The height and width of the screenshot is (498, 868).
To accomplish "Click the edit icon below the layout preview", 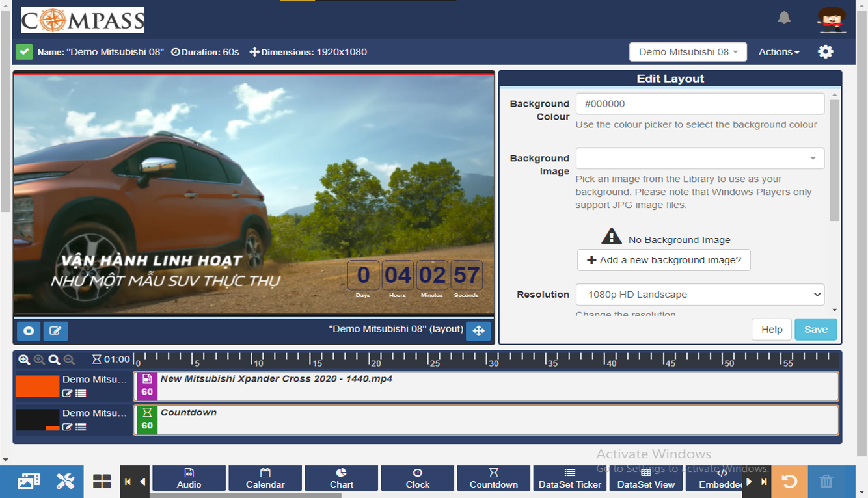I will [x=56, y=331].
